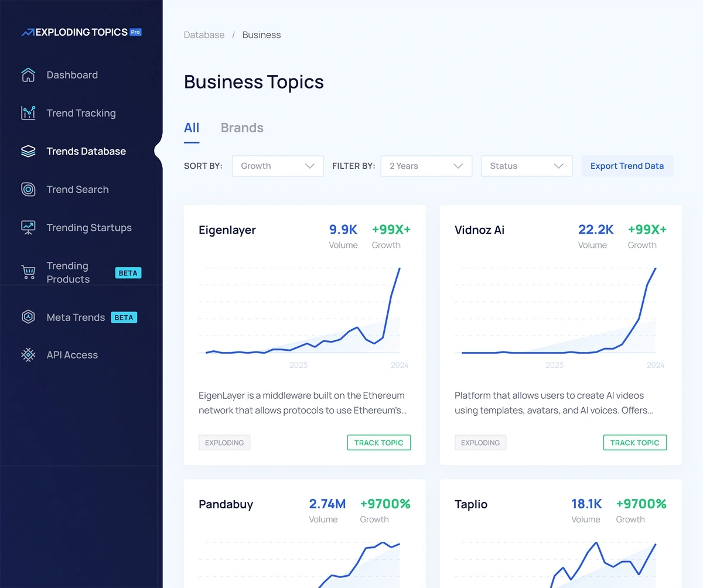Select Trends Database in sidebar
The image size is (703, 588).
(x=86, y=151)
